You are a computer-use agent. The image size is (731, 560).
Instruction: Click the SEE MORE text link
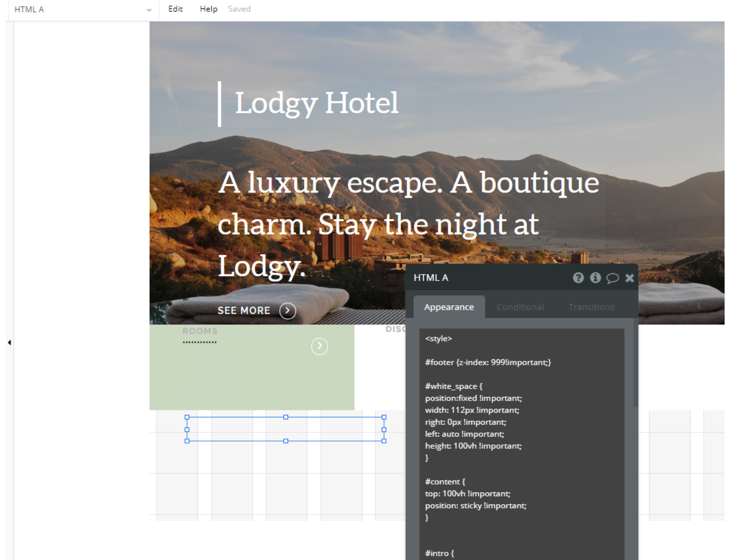click(x=244, y=310)
